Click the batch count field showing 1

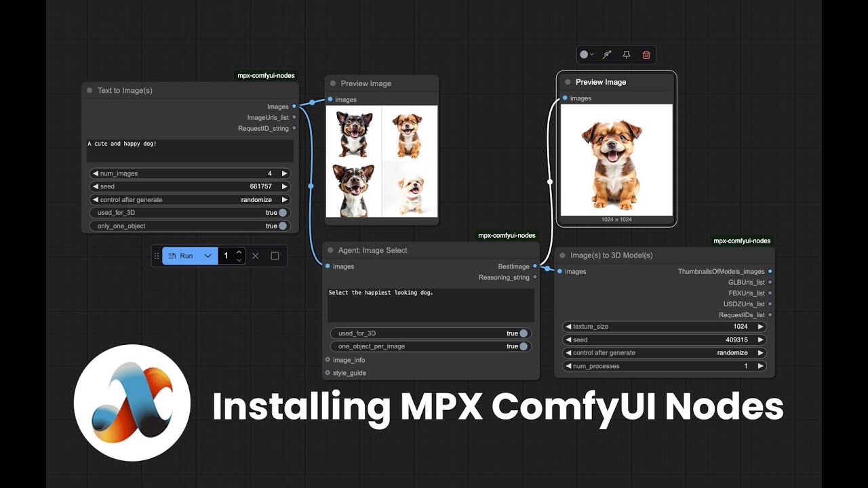click(226, 256)
